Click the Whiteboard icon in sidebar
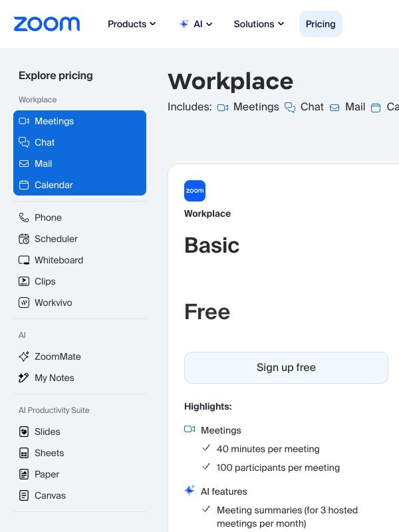The height and width of the screenshot is (532, 399). pos(24,260)
